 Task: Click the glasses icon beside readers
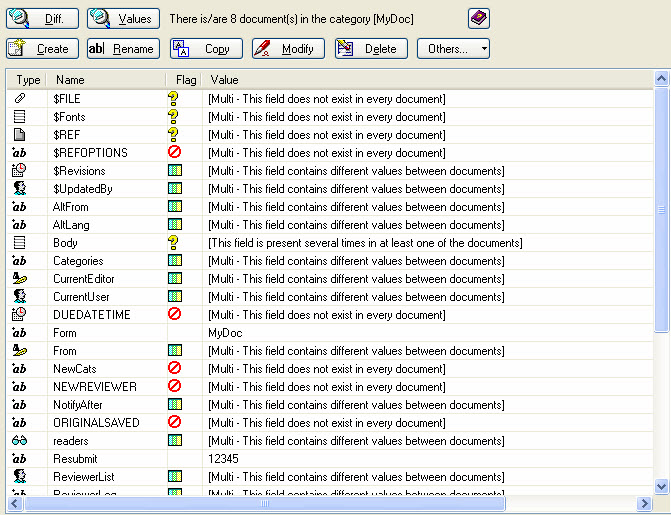[x=19, y=441]
